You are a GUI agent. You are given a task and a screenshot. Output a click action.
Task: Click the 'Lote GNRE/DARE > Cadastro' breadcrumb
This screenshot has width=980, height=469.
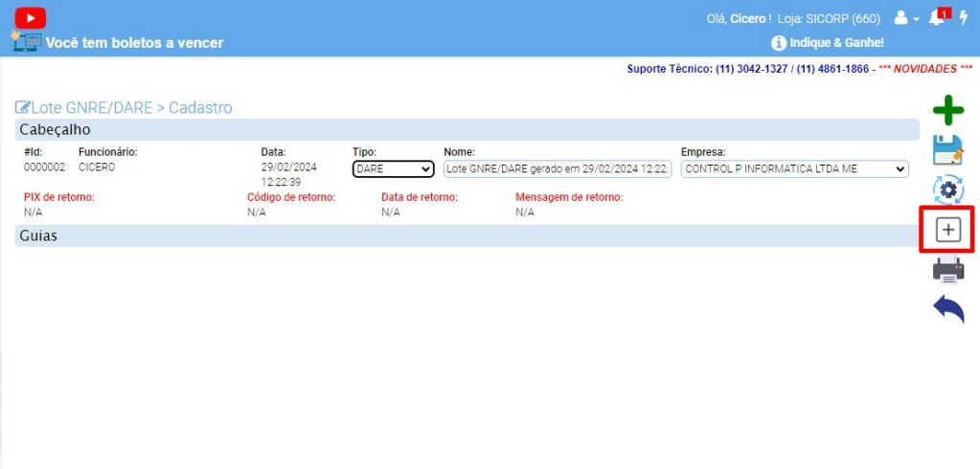(131, 108)
